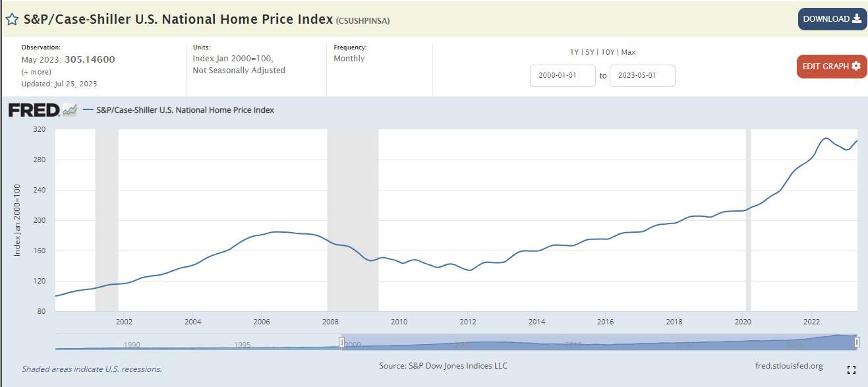Click the fullscreen icon below chart

pyautogui.click(x=851, y=370)
